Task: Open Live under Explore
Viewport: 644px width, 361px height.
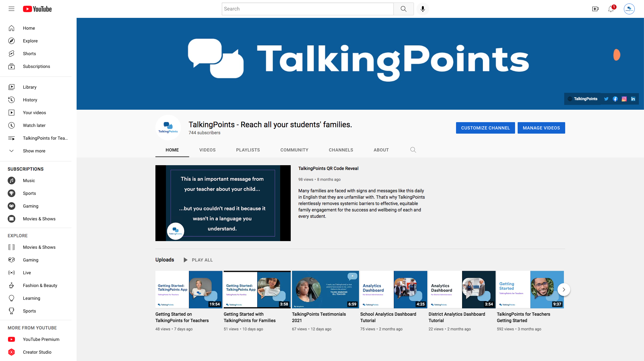Action: [36, 273]
